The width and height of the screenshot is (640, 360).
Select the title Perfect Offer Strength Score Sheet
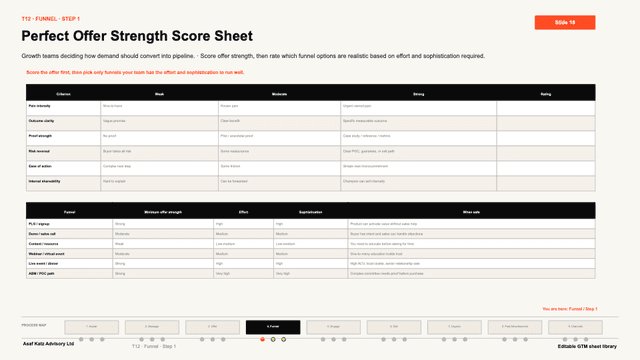pos(137,36)
